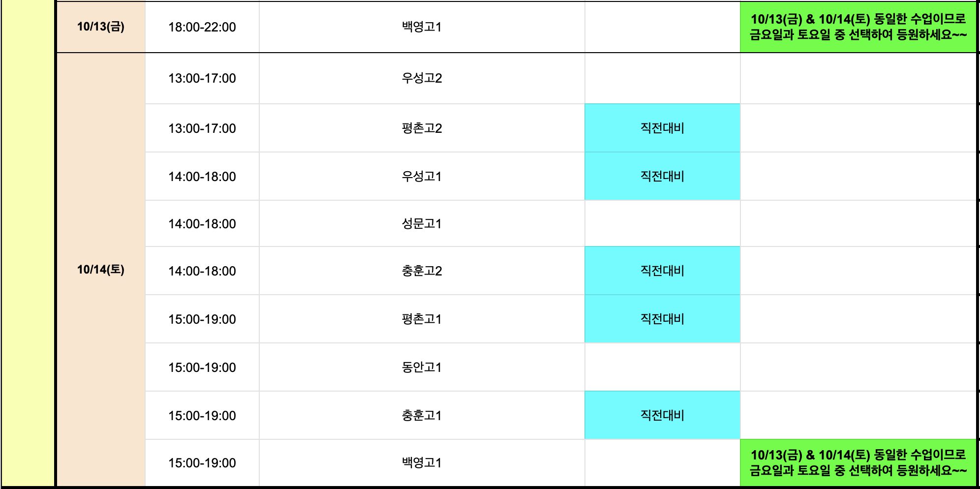This screenshot has height=489, width=980.
Task: Click the green notice cell in the 10/13 row
Action: coord(858,27)
